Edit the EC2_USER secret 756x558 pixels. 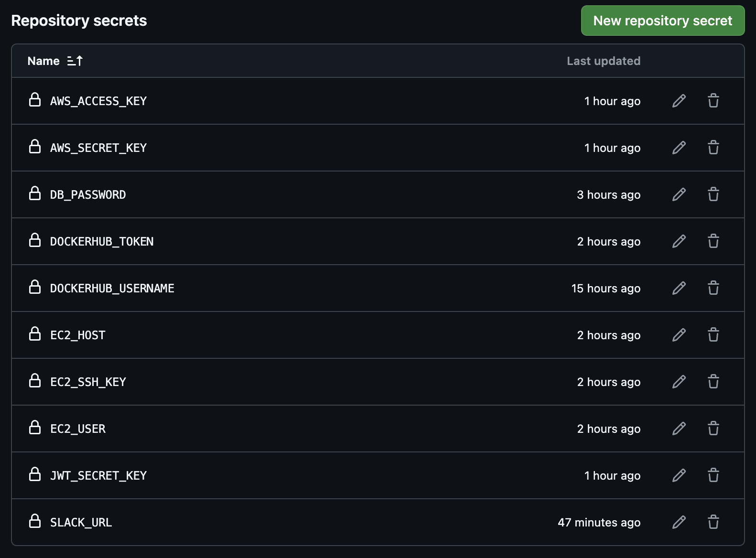click(679, 429)
